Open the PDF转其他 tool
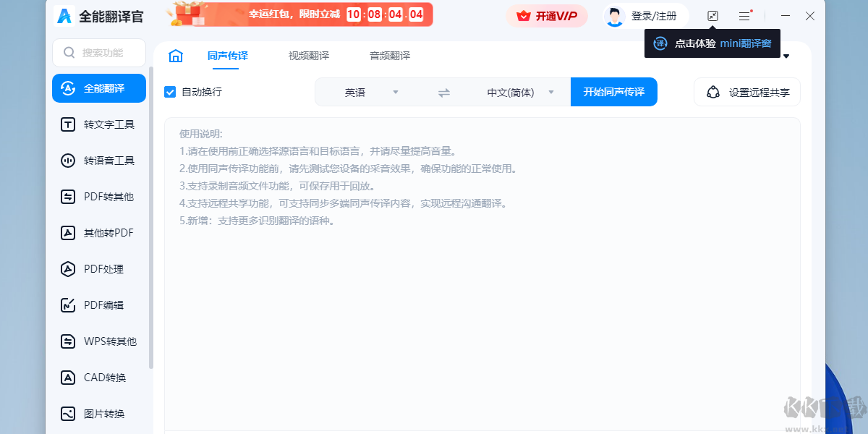The width and height of the screenshot is (868, 434). [x=99, y=196]
